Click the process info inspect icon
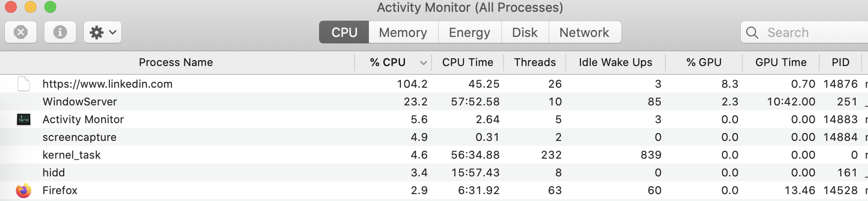Image resolution: width=868 pixels, height=201 pixels. [x=60, y=33]
